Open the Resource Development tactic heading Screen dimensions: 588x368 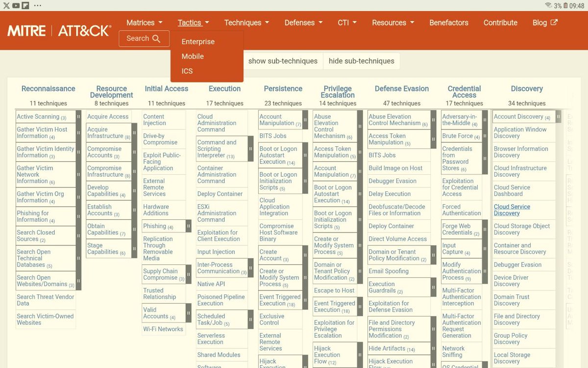tap(112, 92)
